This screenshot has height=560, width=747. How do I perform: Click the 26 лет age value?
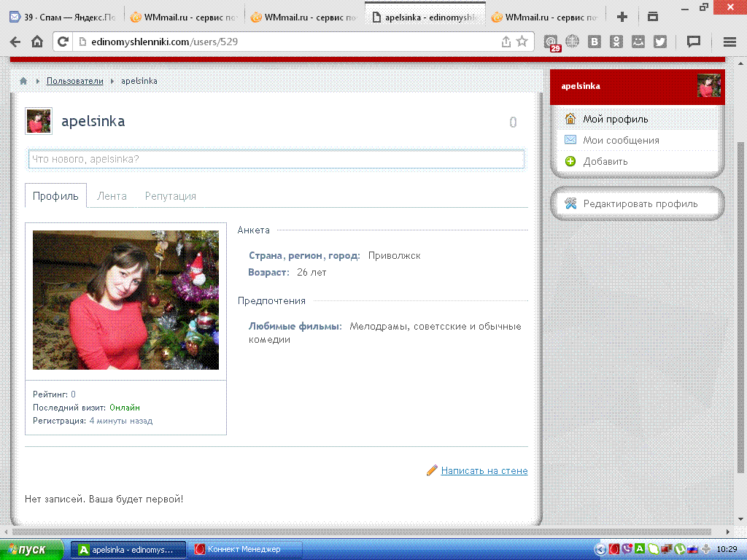click(311, 273)
